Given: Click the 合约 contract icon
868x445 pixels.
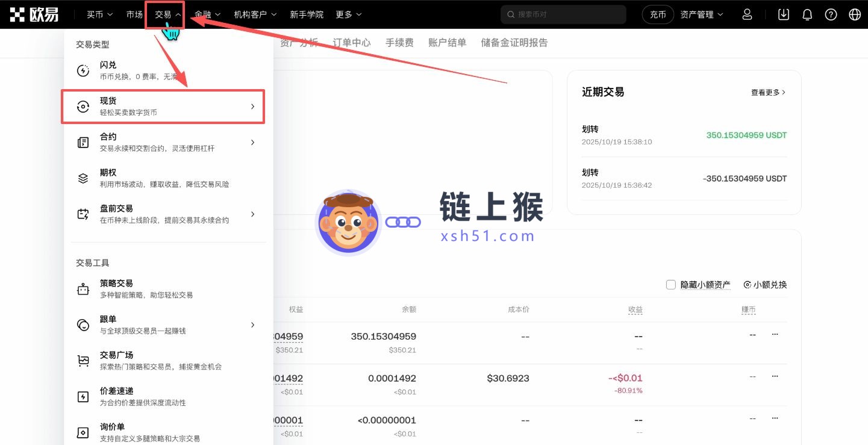Looking at the screenshot, I should coord(83,143).
